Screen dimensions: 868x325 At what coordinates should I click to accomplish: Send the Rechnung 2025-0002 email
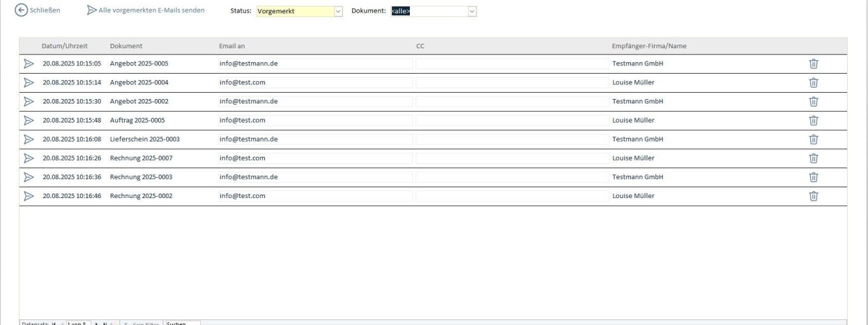[x=29, y=196]
